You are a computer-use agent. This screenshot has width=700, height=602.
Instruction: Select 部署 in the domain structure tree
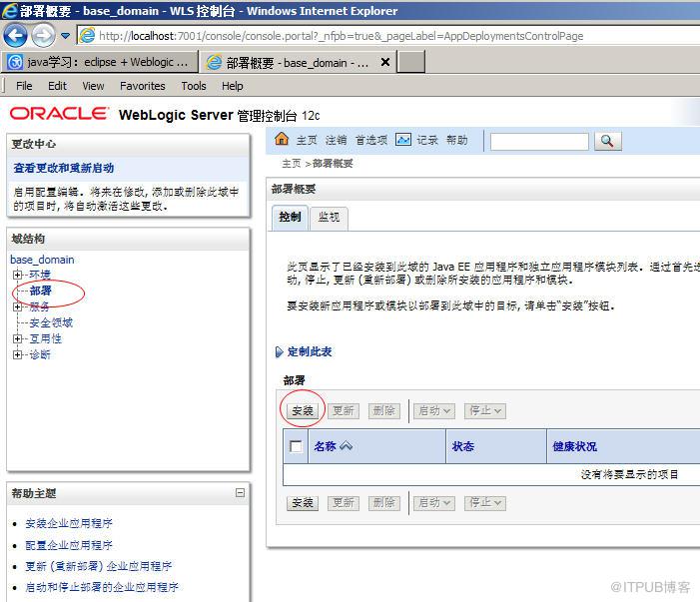(x=41, y=291)
